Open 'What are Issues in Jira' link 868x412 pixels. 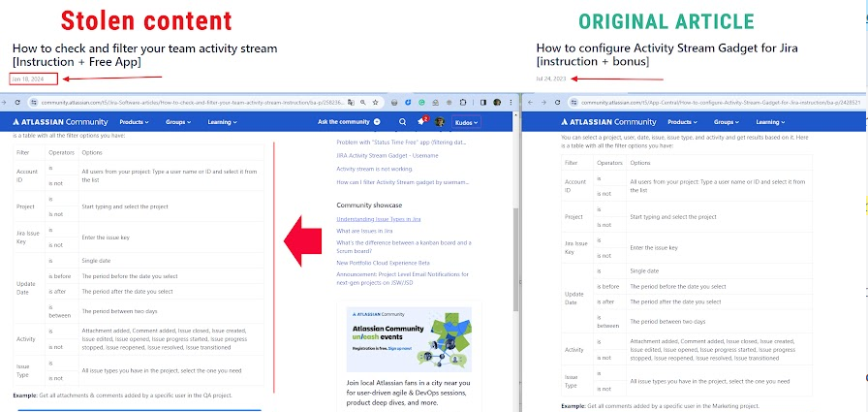364,231
